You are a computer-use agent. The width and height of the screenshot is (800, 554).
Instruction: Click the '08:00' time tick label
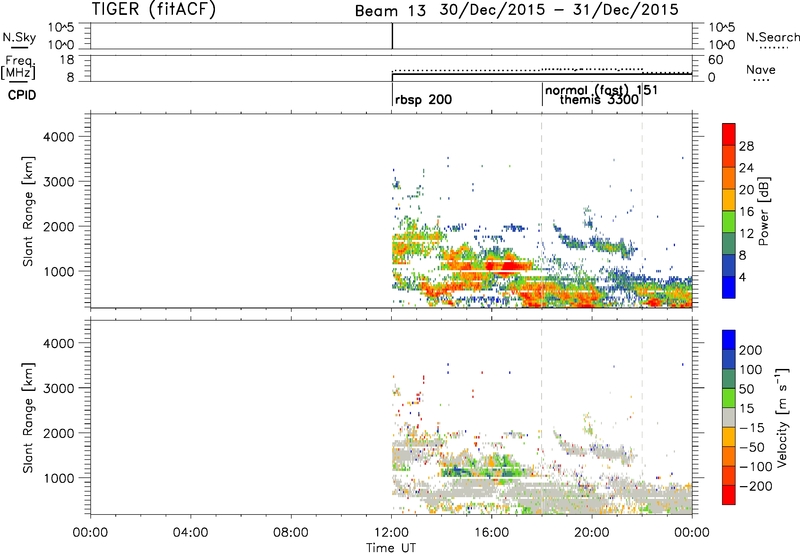[291, 533]
